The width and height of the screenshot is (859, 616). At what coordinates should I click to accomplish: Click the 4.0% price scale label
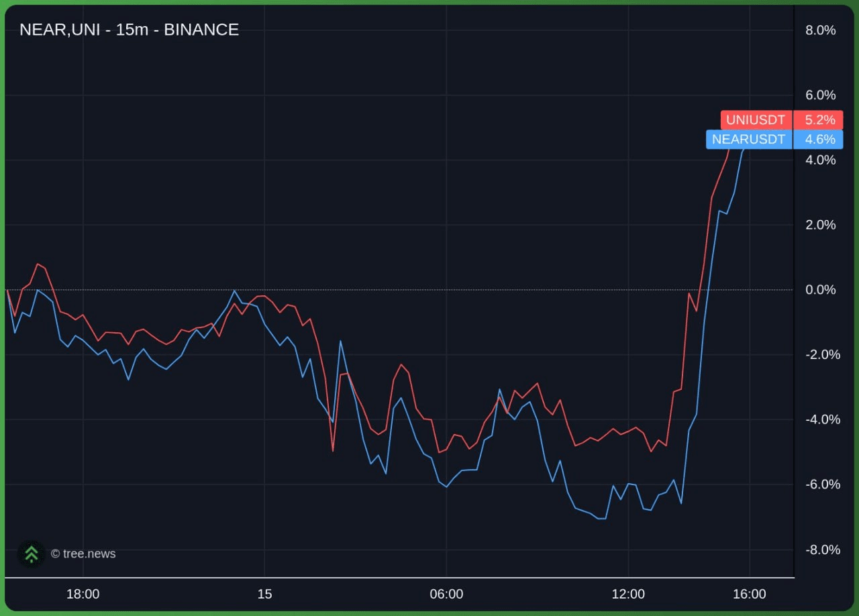(820, 160)
